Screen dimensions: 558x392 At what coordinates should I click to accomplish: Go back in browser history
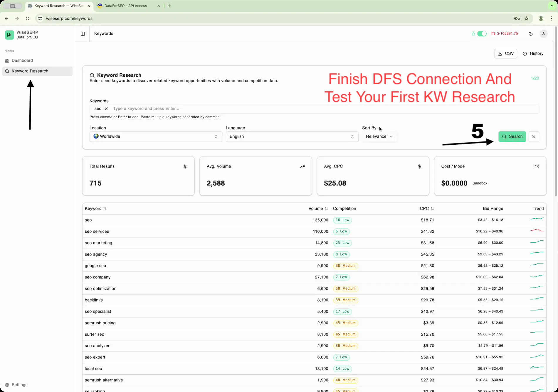[x=6, y=18]
